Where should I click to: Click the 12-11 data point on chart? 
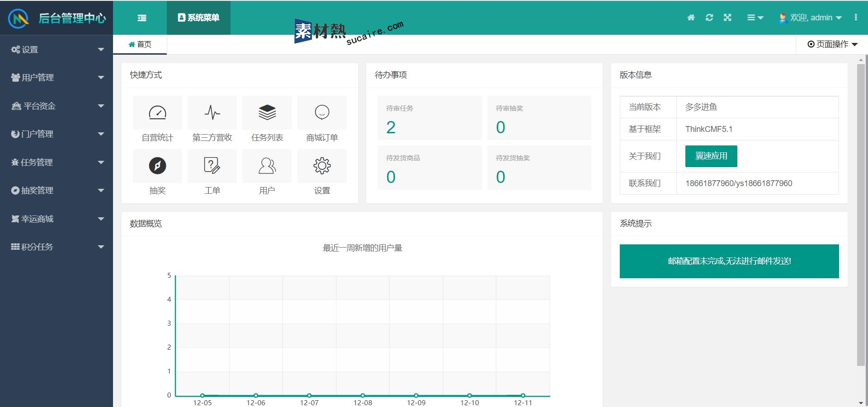click(523, 395)
